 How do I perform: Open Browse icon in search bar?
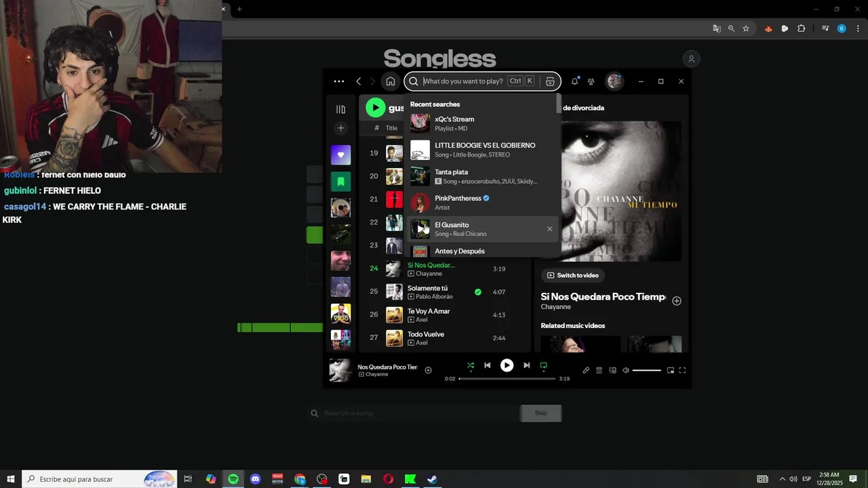click(x=550, y=81)
